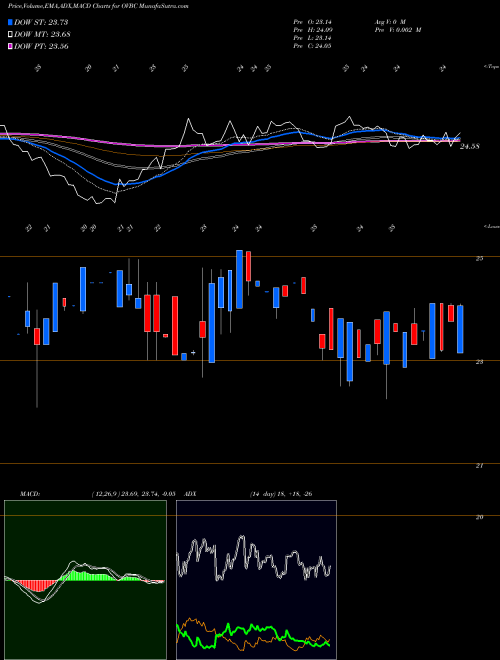This screenshot has width=500, height=660.
Task: Click the 'Avg V: 0 M' value
Action: [x=389, y=21]
